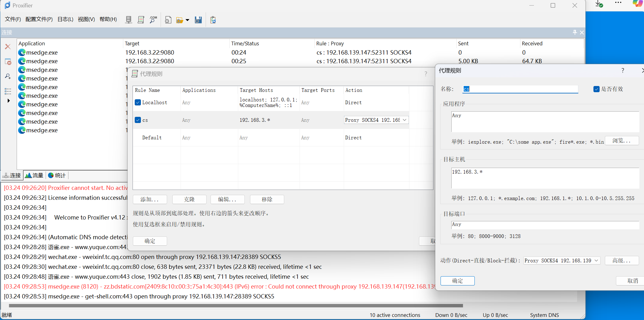This screenshot has height=320, width=644.
Task: Click the browser downloads icon at top right
Action: [599, 4]
